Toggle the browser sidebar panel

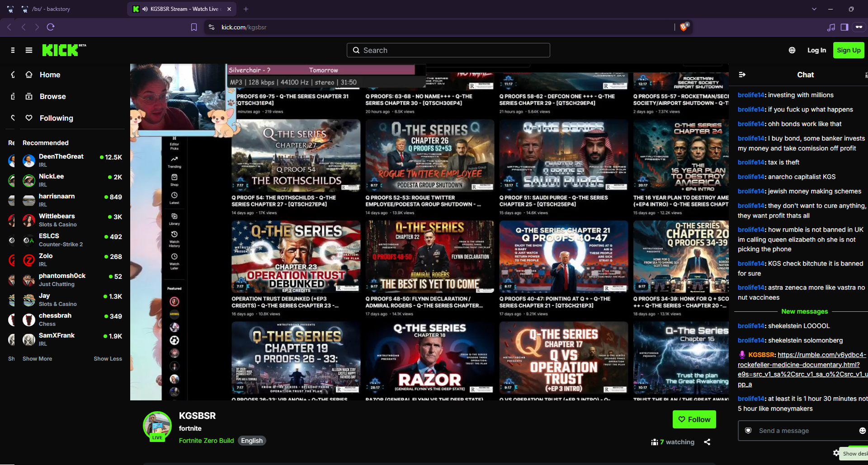pyautogui.click(x=844, y=27)
